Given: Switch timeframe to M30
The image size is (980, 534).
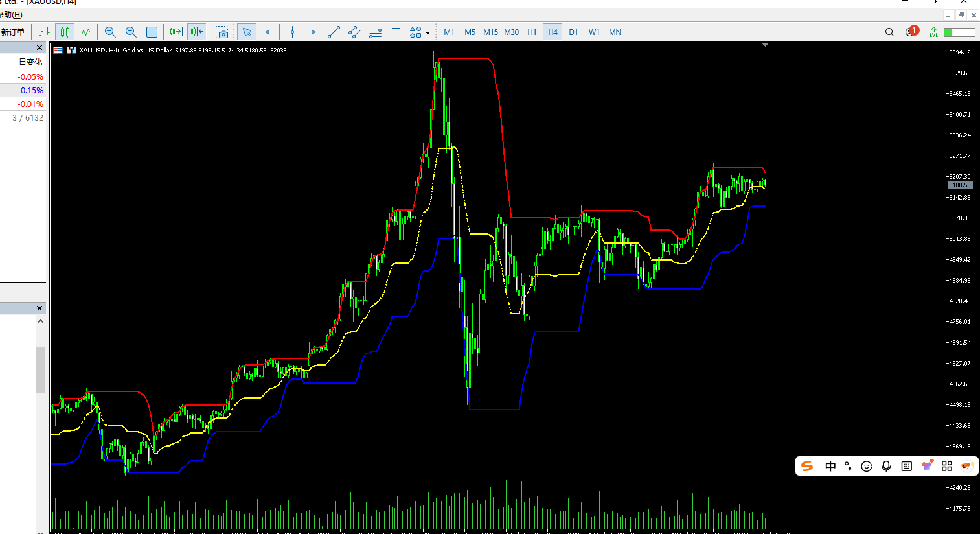Looking at the screenshot, I should tap(511, 32).
